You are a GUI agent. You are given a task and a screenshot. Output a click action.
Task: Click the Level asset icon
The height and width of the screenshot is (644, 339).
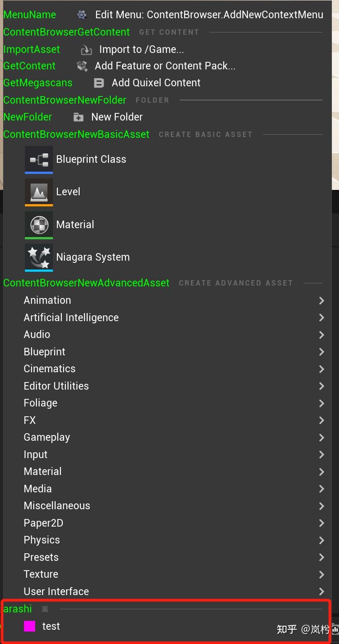point(39,192)
